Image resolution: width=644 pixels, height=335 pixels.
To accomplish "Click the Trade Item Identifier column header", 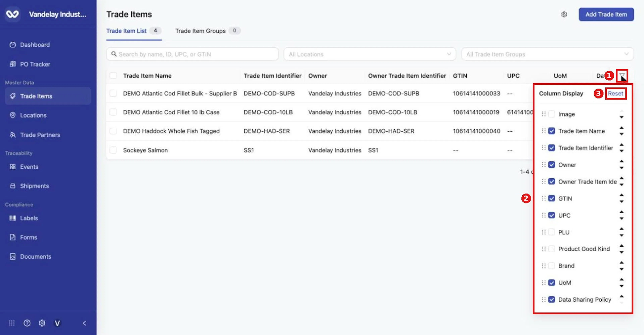I will [272, 76].
